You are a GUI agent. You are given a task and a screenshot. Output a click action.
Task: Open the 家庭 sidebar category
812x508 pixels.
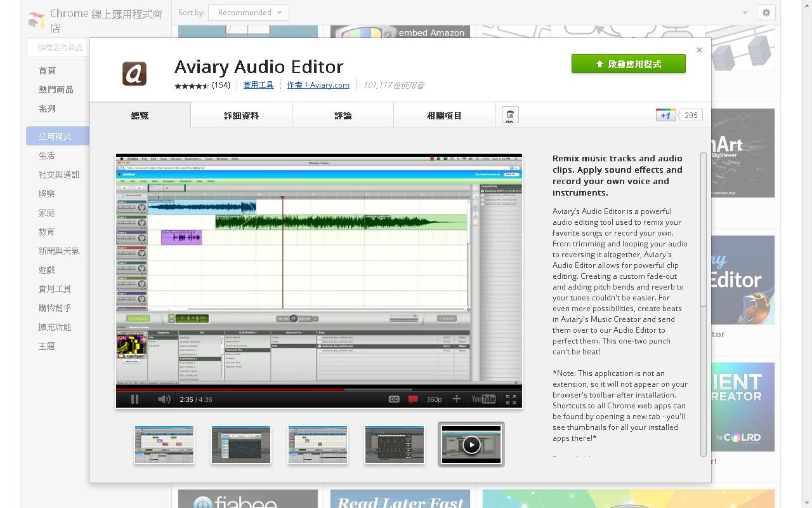pos(46,213)
